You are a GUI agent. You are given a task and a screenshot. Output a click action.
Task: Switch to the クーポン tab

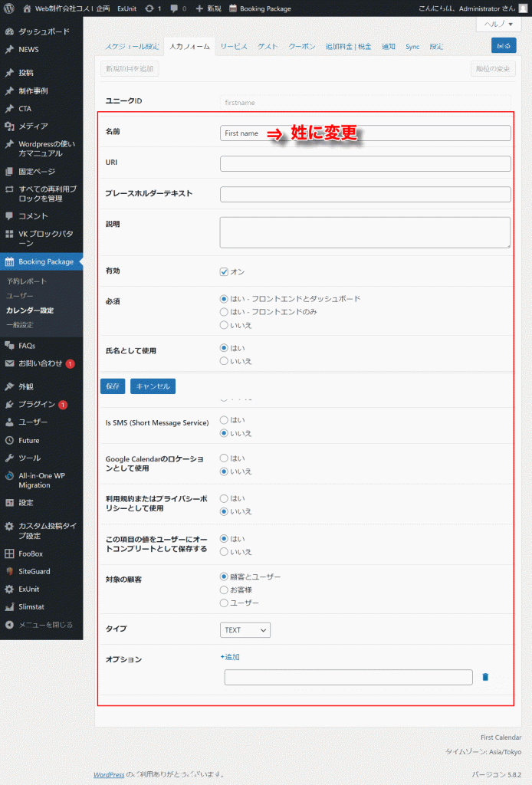pyautogui.click(x=301, y=47)
